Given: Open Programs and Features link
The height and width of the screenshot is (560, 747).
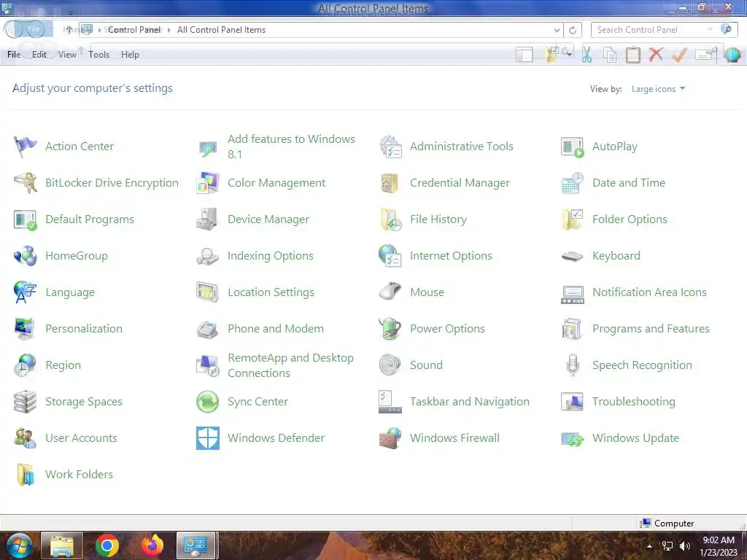Looking at the screenshot, I should tap(651, 329).
